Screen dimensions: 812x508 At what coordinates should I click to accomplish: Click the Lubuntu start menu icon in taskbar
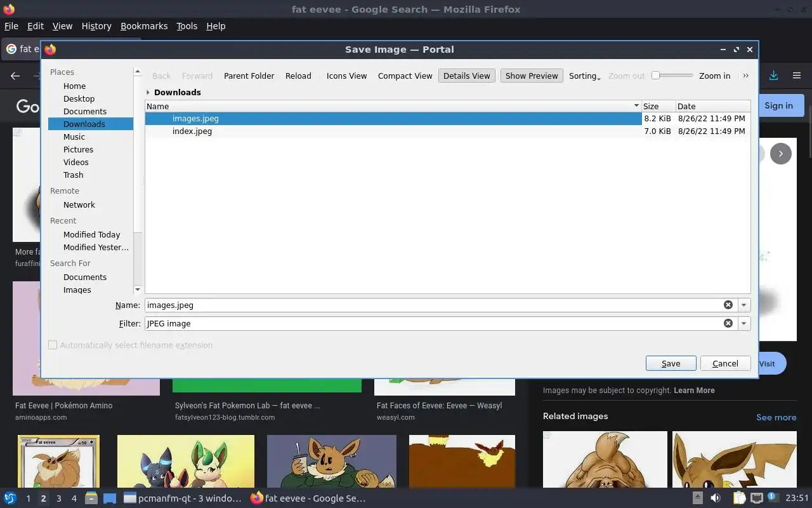[10, 498]
